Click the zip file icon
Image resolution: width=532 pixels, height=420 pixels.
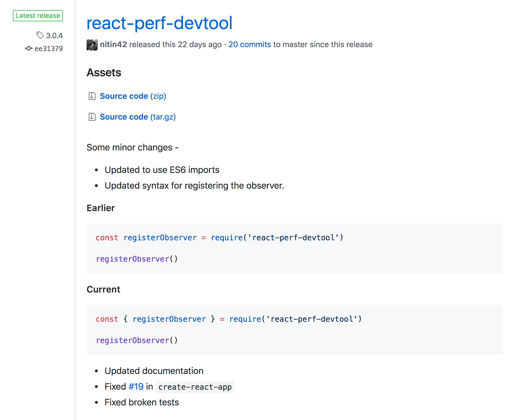pos(92,96)
